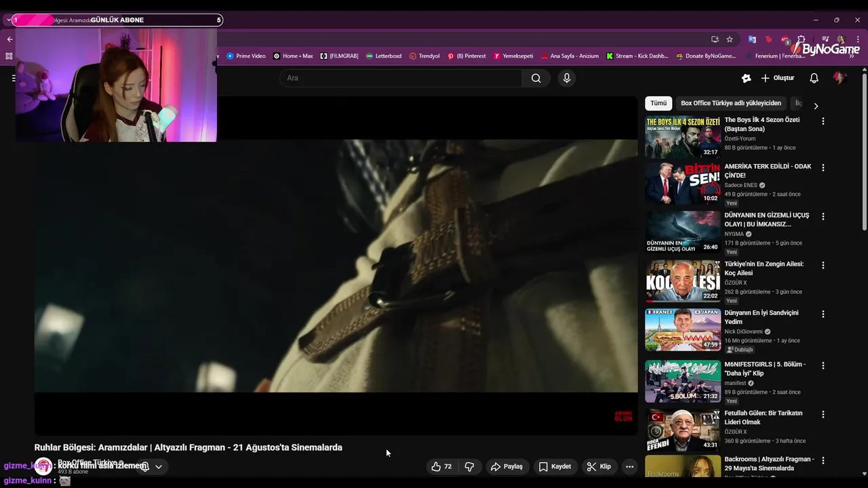
Task: Like the video showing 72 likes
Action: pyautogui.click(x=441, y=466)
